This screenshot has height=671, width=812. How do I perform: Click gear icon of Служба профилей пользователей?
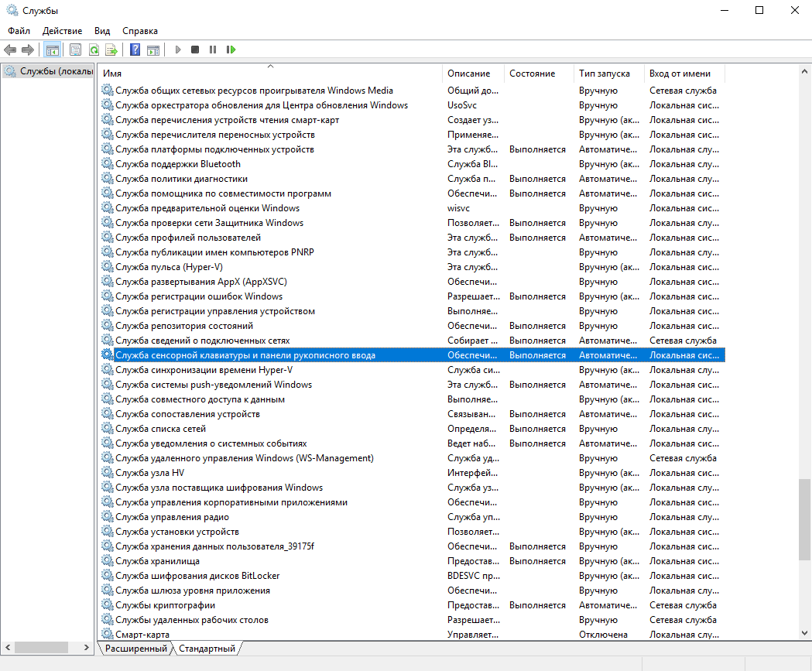pyautogui.click(x=107, y=237)
